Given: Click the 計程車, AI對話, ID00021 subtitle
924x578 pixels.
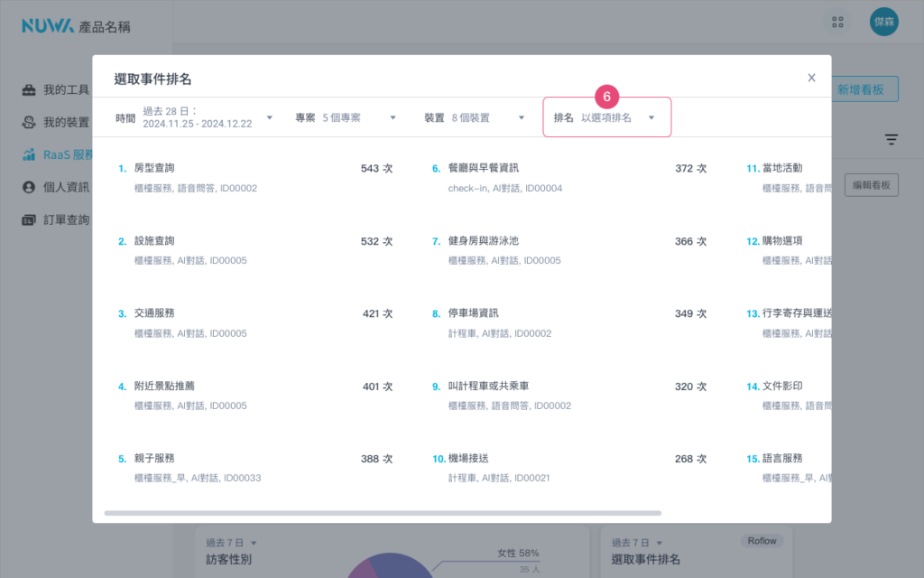Looking at the screenshot, I should 498,478.
